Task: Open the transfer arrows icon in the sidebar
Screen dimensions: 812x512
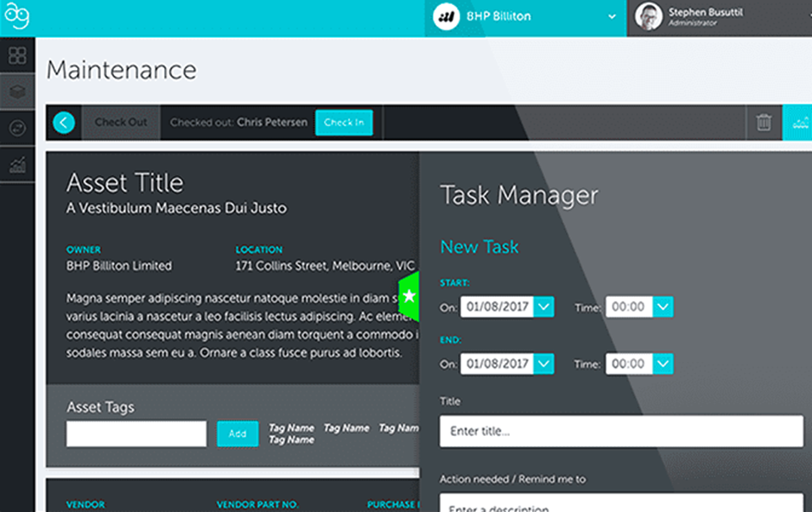Action: coord(17,128)
